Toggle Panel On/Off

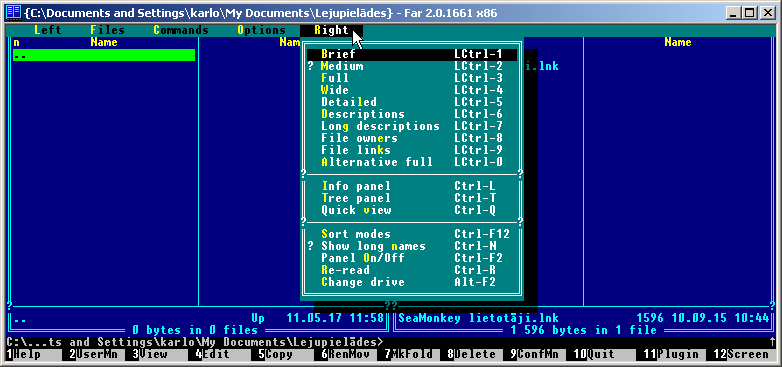(x=412, y=258)
